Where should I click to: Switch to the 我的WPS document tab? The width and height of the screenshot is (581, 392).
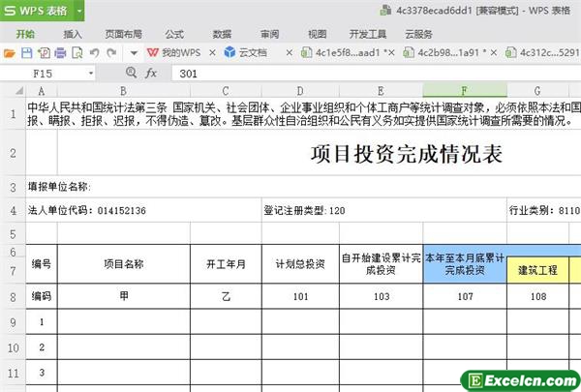click(x=177, y=51)
